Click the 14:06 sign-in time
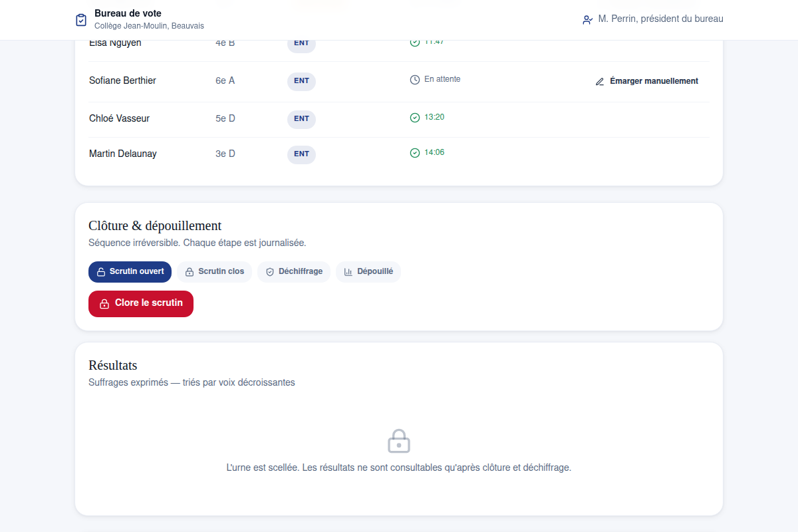Image resolution: width=798 pixels, height=532 pixels. tap(434, 152)
